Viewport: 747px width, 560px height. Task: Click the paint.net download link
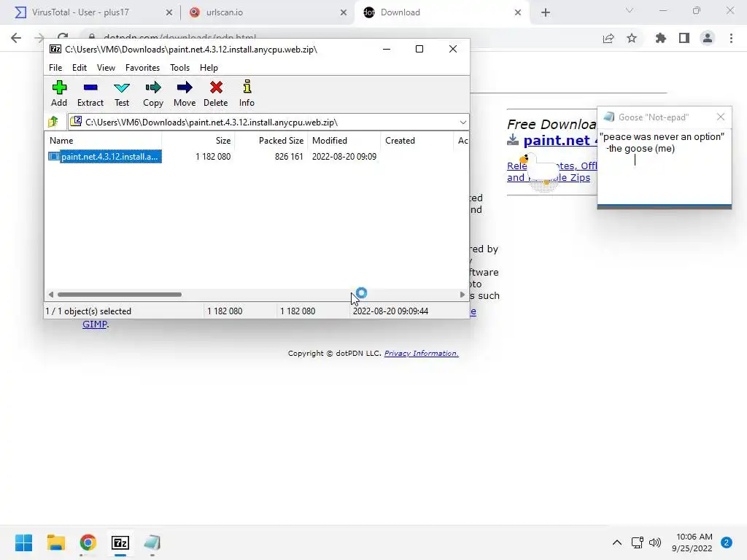tap(560, 140)
